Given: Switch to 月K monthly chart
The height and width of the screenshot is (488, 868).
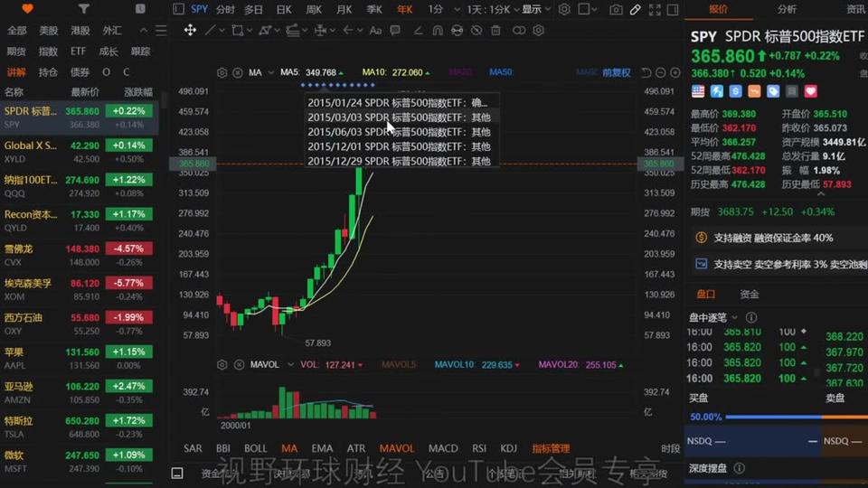Looking at the screenshot, I should 344,9.
